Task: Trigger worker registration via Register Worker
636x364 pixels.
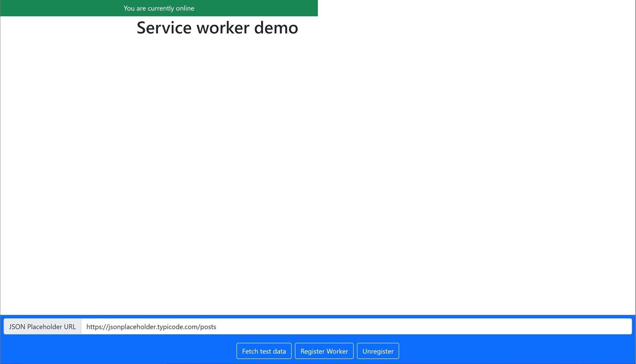Action: tap(324, 351)
